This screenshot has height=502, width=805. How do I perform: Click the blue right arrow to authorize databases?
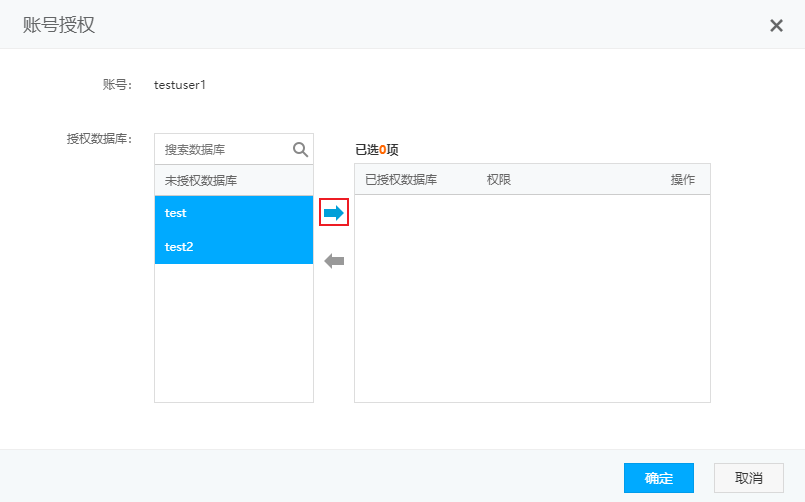pyautogui.click(x=334, y=213)
